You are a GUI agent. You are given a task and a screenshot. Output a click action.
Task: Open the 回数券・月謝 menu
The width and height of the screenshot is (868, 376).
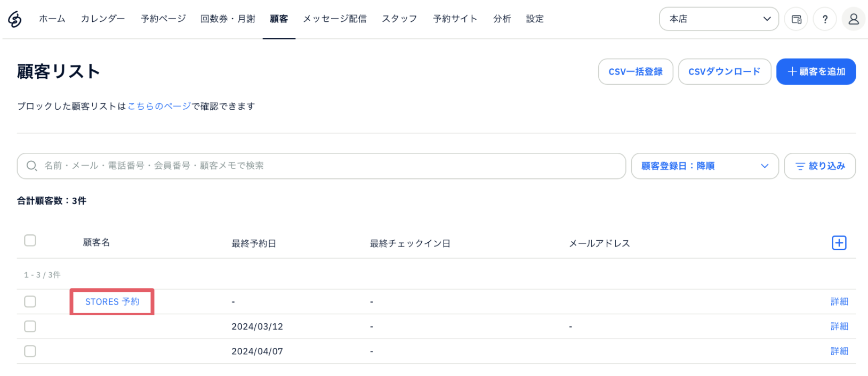click(228, 19)
